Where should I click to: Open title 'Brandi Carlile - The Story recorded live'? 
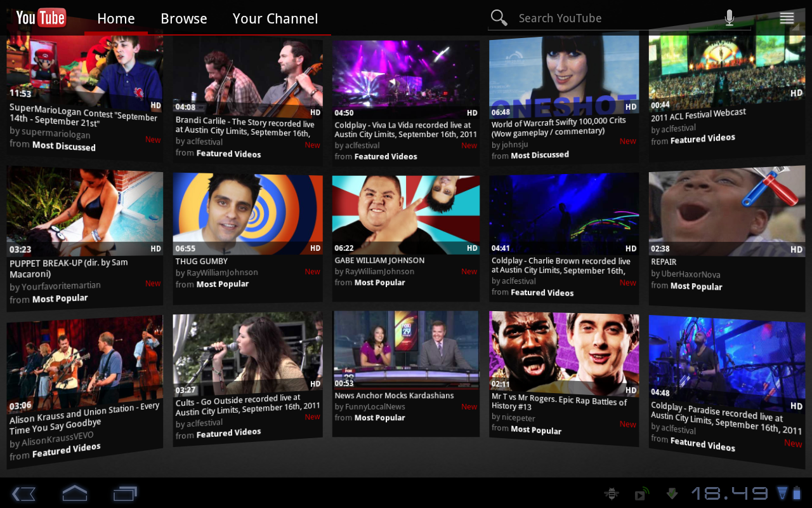pyautogui.click(x=245, y=127)
